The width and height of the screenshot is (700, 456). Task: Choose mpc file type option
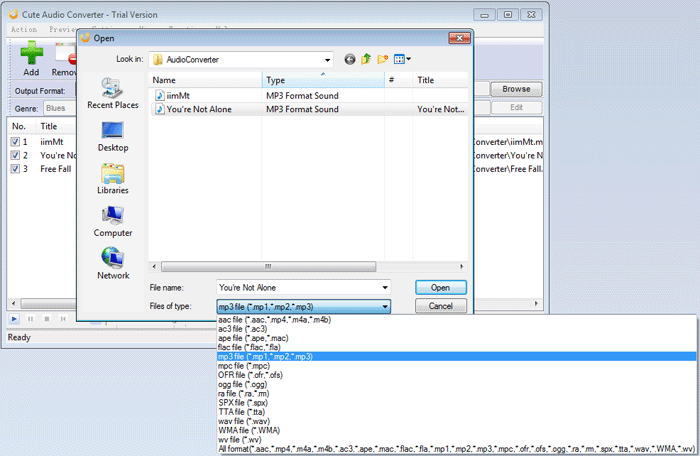pos(456,366)
